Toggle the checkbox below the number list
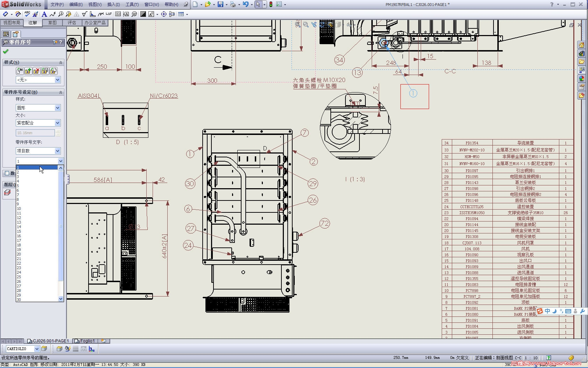 [7, 173]
